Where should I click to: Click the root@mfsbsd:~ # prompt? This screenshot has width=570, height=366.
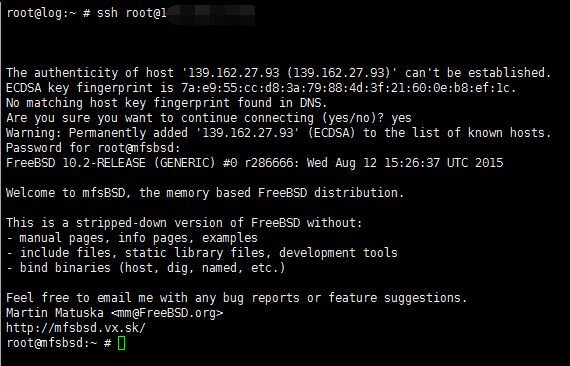coord(59,343)
